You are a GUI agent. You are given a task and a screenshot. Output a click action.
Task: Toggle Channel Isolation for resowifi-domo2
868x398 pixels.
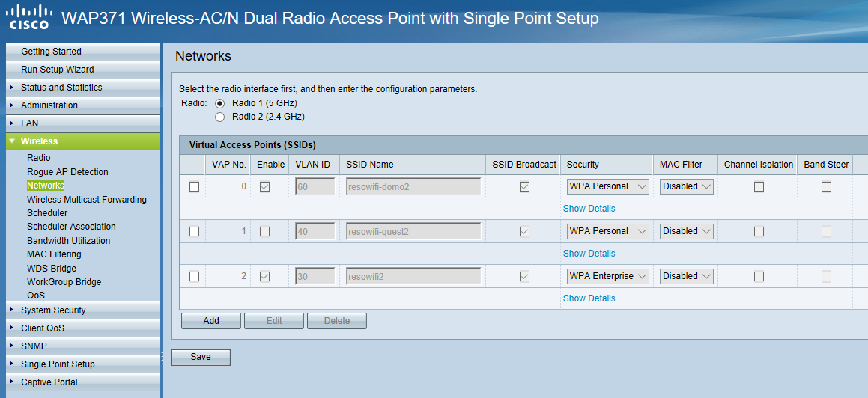759,187
